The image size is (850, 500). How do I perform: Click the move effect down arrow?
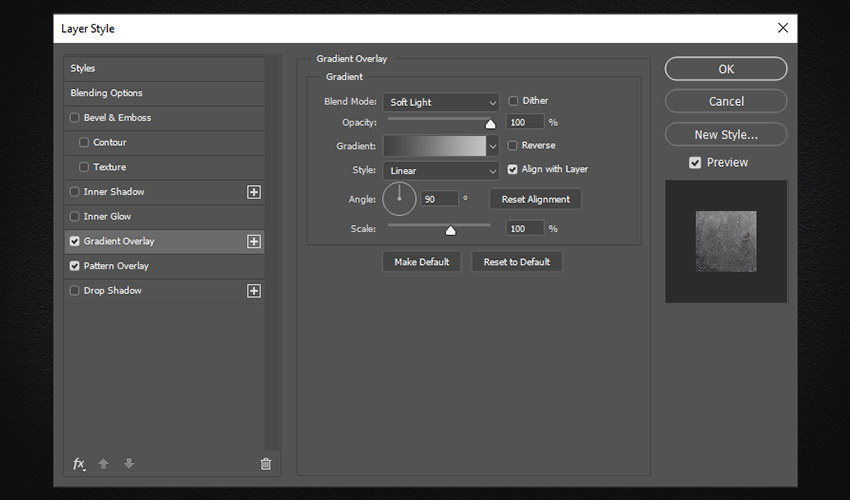(x=129, y=464)
